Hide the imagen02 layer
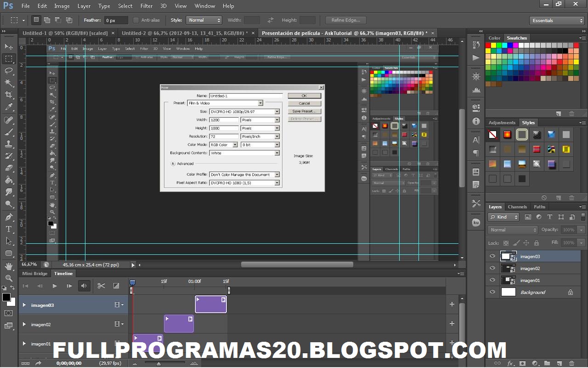The width and height of the screenshot is (588, 368). point(492,268)
